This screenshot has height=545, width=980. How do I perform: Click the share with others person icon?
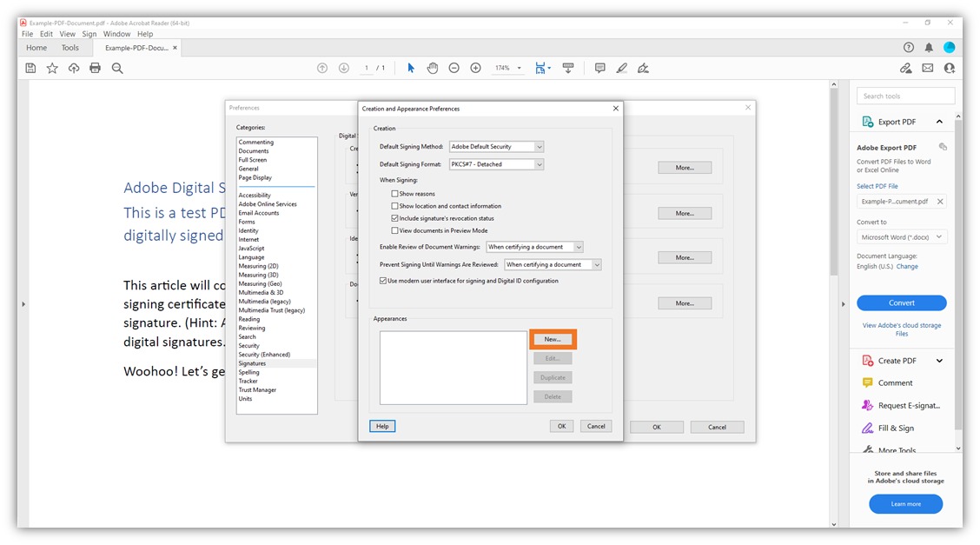pos(950,68)
